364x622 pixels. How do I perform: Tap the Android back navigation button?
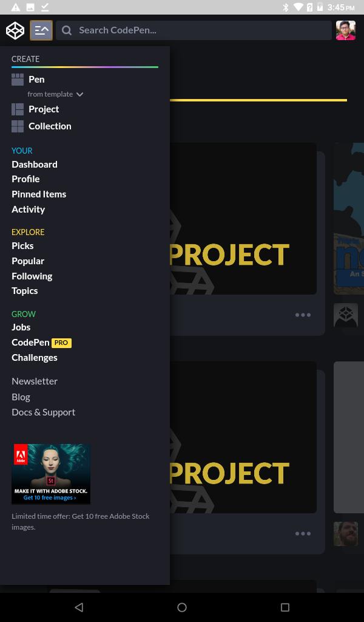(79, 607)
